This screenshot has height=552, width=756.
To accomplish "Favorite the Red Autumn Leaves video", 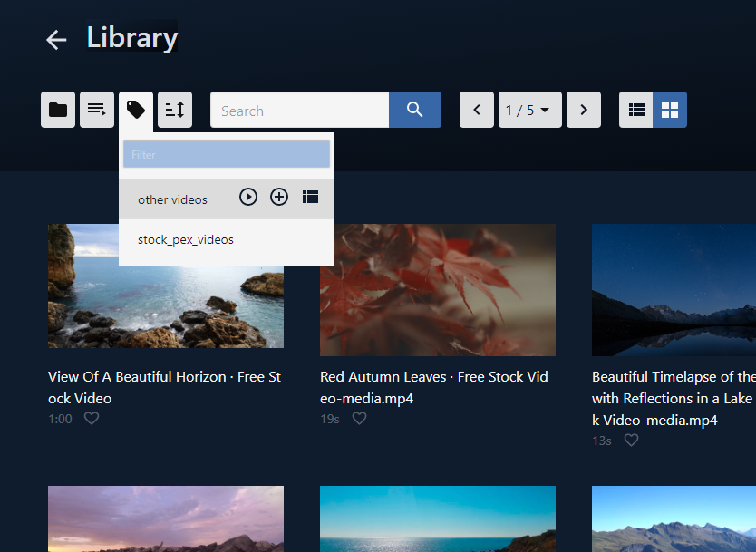I will click(359, 418).
